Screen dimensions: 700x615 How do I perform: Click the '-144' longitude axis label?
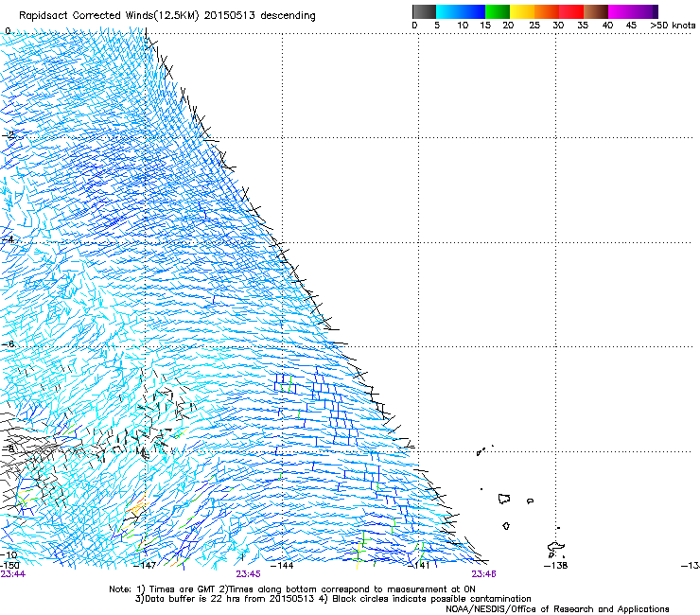coord(282,566)
